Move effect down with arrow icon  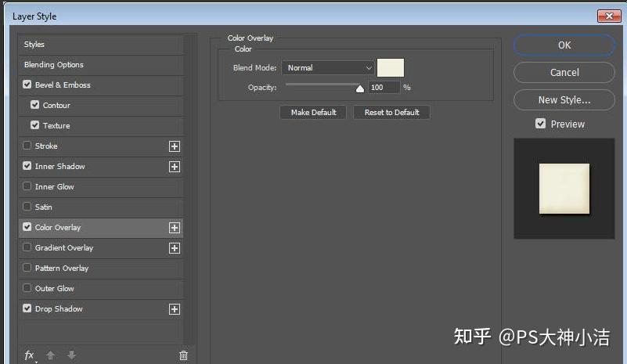tap(71, 355)
